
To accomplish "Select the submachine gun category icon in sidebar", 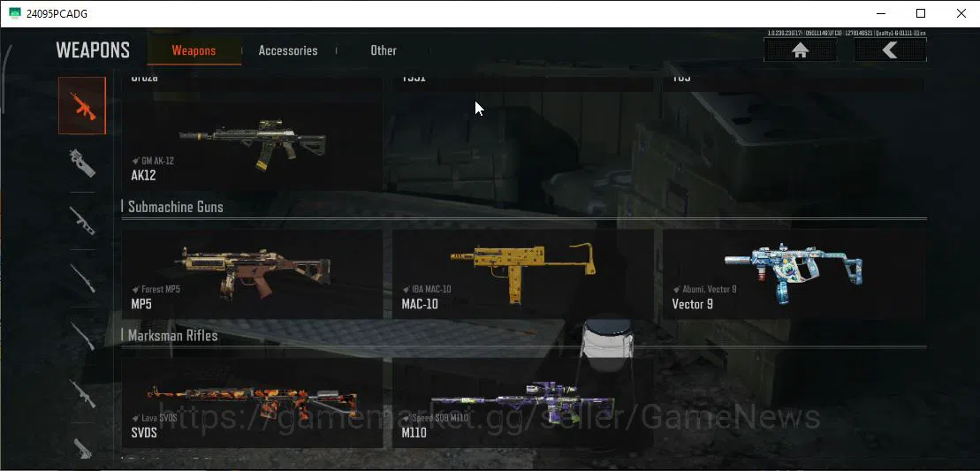I will 82,163.
